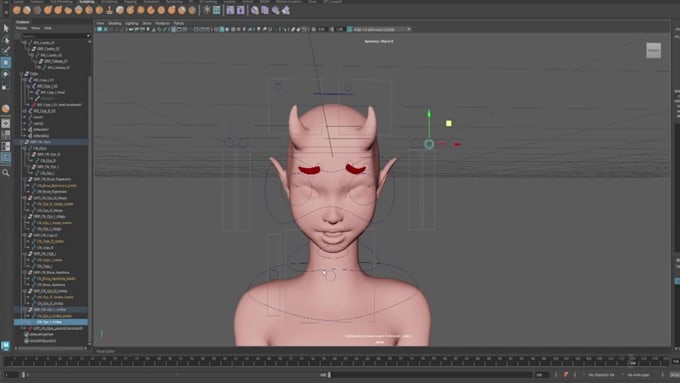Click the Outliner horizontal scrollbar

[x=50, y=348]
